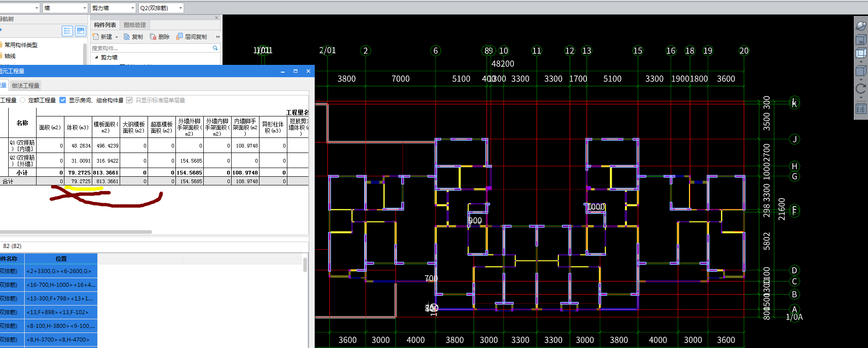Select 常用构件类型 in navigation tree

pos(21,45)
